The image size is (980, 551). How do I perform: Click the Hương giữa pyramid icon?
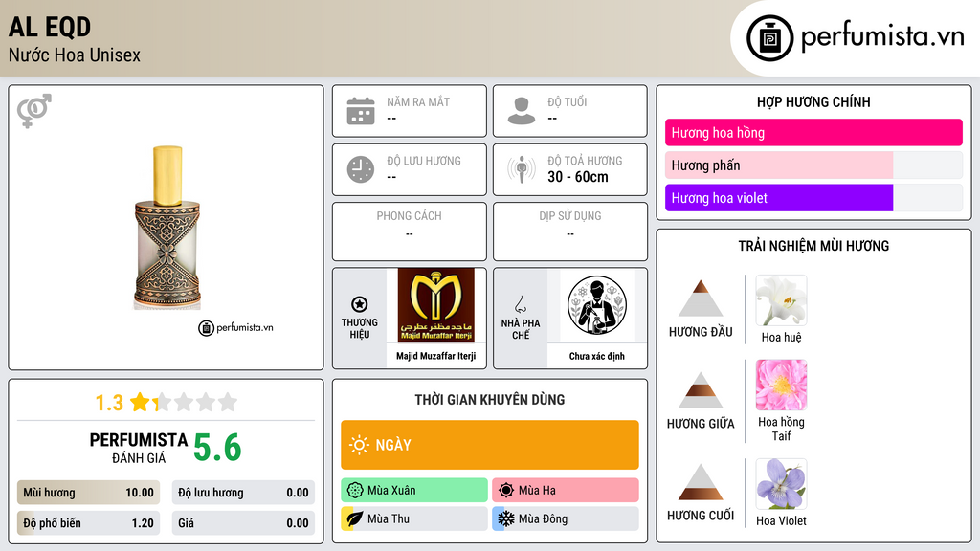tap(701, 390)
